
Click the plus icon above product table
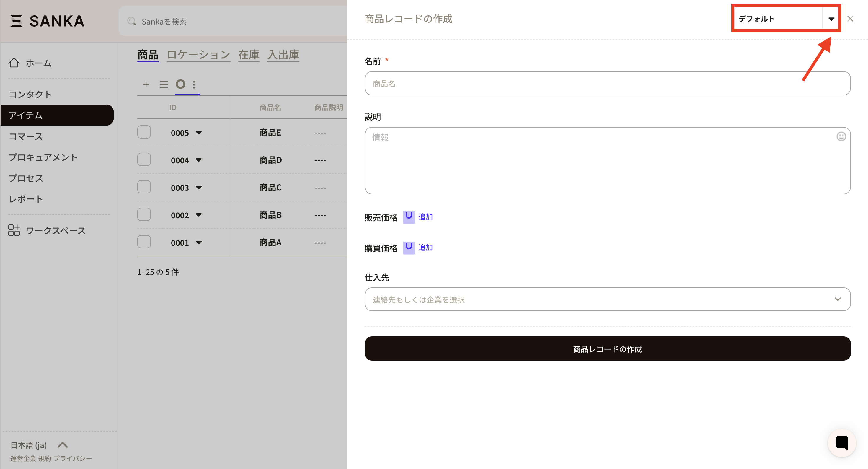tap(146, 84)
